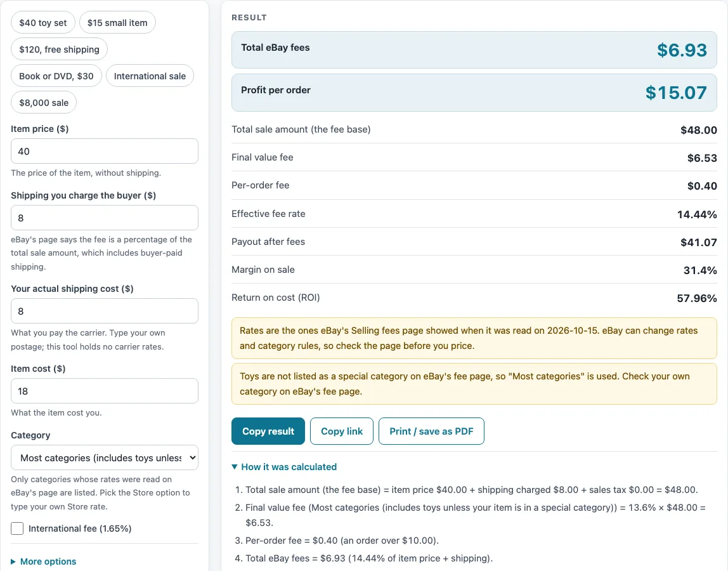
Task: Click the Effective fee rate 14.44%
Action: click(697, 214)
